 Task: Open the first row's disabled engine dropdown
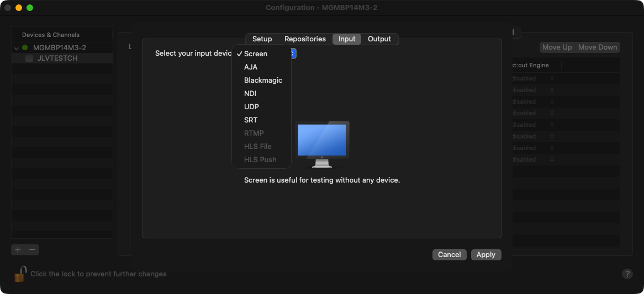click(x=551, y=78)
